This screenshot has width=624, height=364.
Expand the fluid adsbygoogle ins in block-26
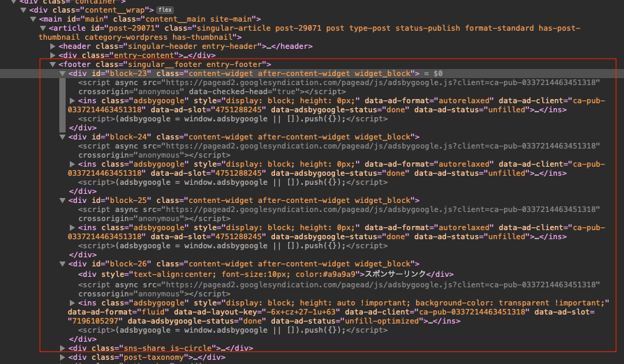click(72, 303)
